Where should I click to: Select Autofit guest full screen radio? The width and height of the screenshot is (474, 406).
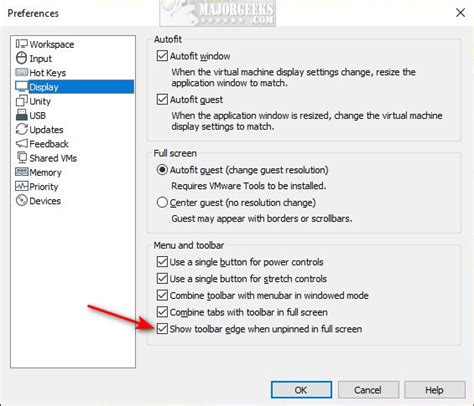click(162, 170)
